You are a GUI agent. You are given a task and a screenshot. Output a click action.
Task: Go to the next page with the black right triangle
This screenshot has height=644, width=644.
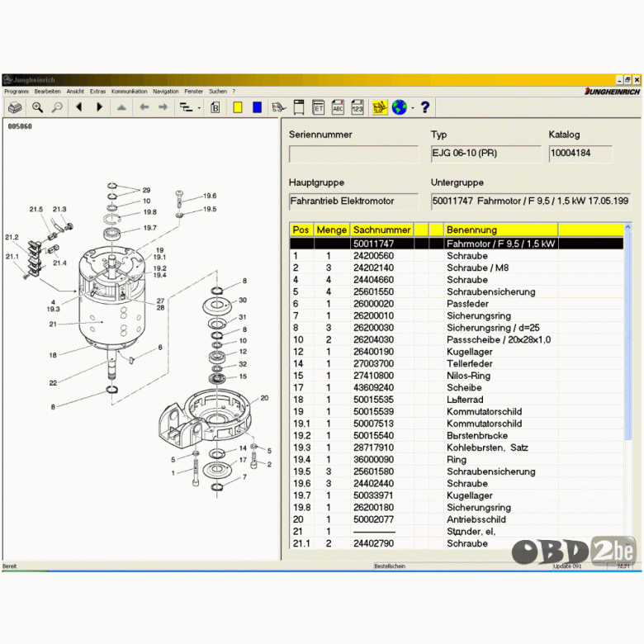[99, 107]
